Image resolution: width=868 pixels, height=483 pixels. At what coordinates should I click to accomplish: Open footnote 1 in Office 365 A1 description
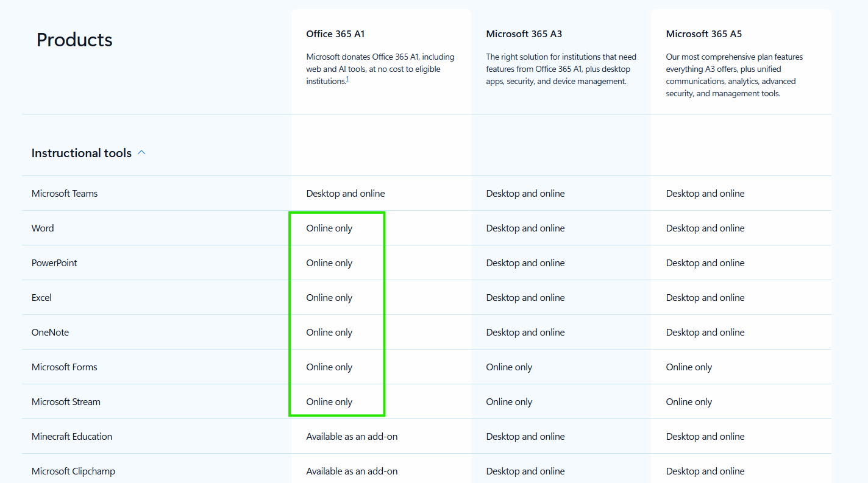click(347, 80)
